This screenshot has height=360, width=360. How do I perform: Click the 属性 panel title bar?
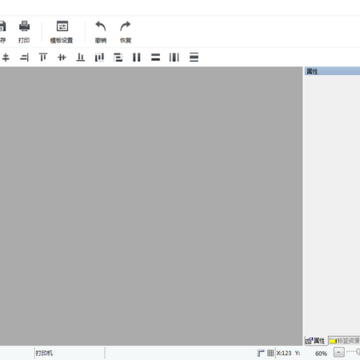pyautogui.click(x=332, y=71)
